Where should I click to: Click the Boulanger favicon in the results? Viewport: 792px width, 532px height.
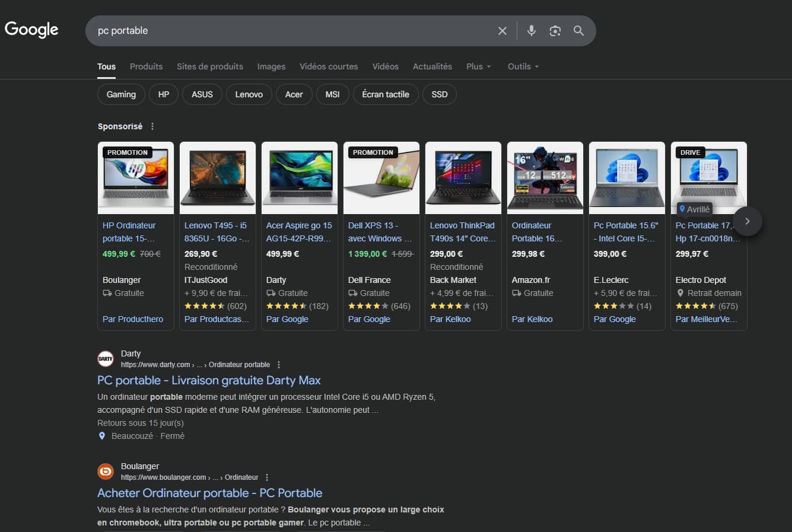click(x=105, y=471)
